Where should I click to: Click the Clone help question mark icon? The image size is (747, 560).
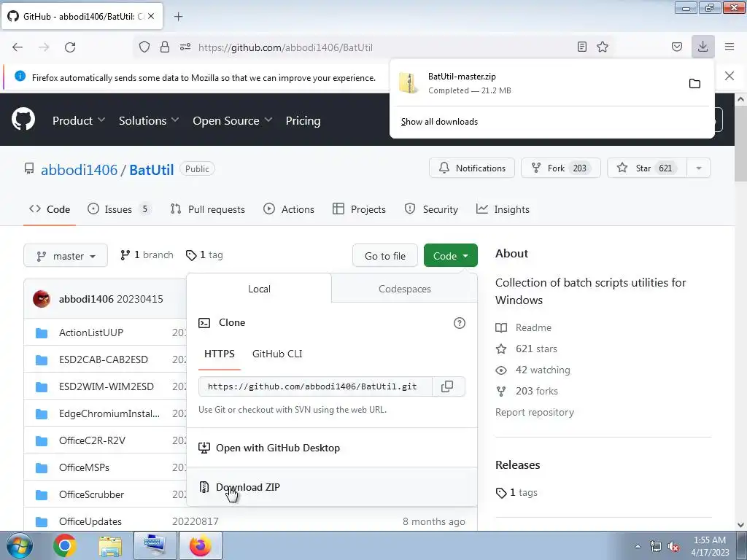point(460,323)
